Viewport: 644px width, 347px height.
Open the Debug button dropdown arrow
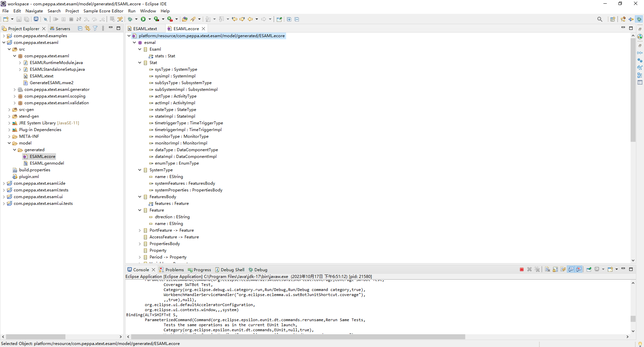pyautogui.click(x=136, y=19)
